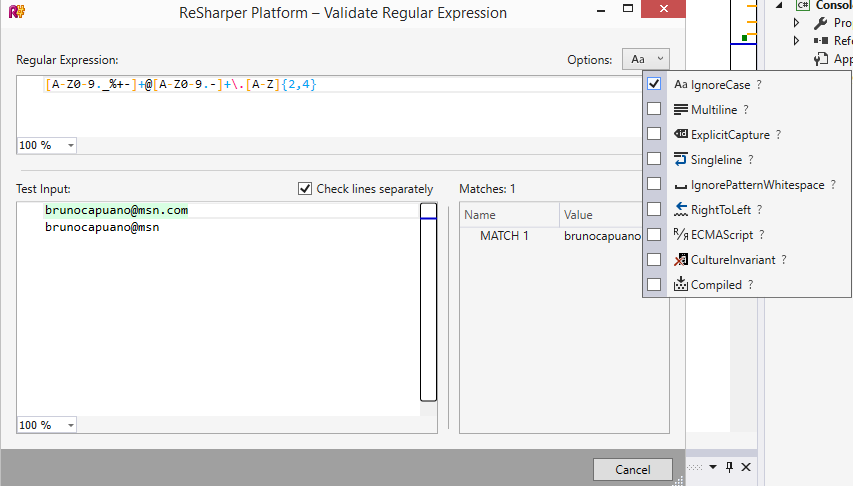Open the panel window position arrow menu
This screenshot has width=853, height=486.
click(713, 467)
